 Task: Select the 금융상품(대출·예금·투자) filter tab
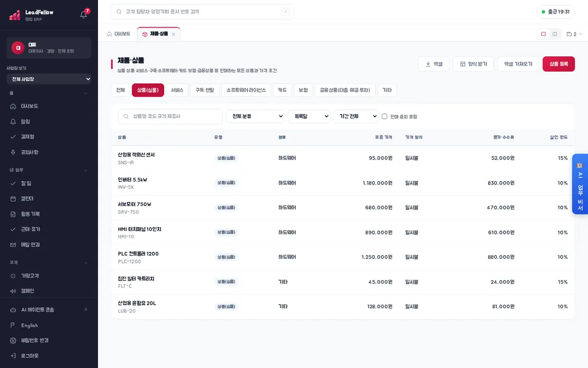pos(345,90)
